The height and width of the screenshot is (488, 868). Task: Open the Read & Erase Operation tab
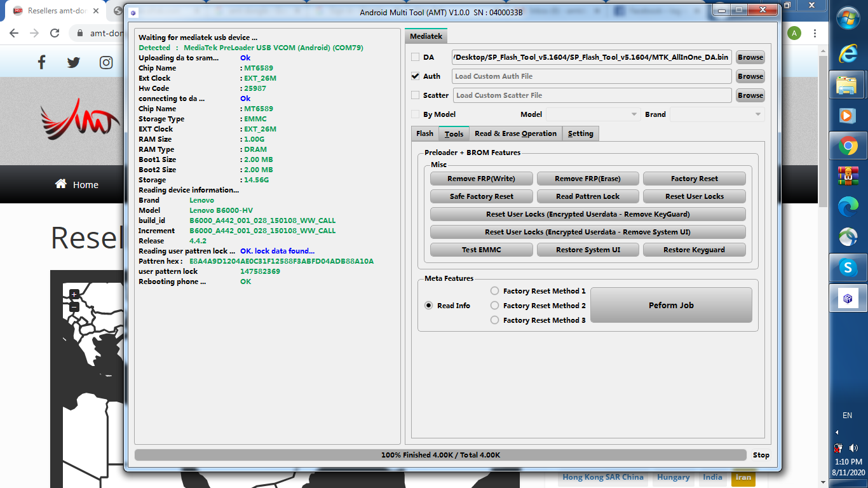(x=515, y=133)
